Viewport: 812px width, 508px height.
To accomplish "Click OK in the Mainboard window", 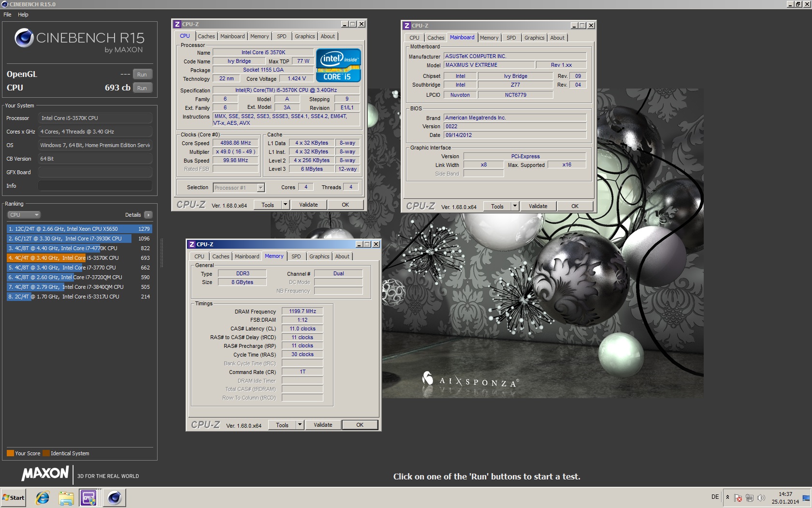I will [575, 206].
